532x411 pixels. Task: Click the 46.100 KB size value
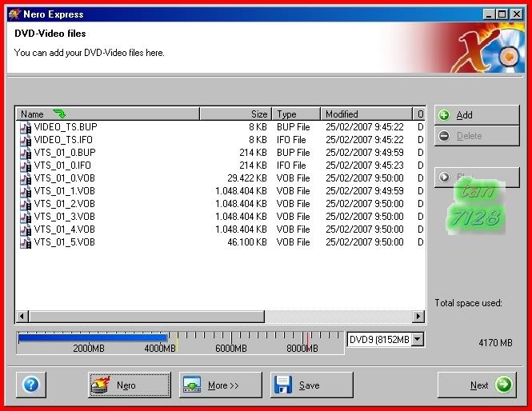[x=247, y=242]
